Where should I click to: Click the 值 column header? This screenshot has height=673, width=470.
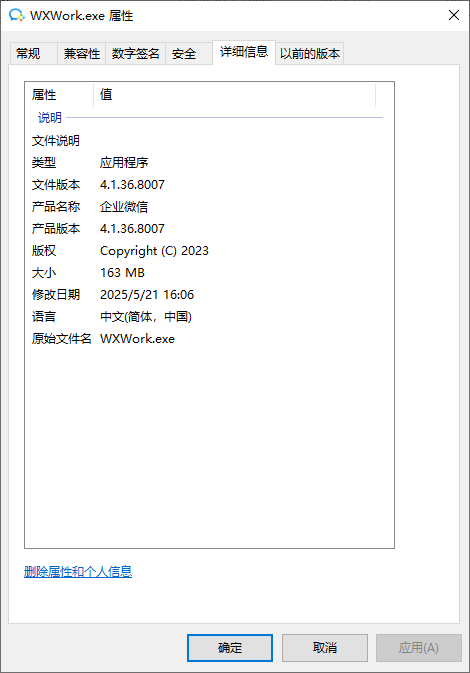tap(234, 94)
